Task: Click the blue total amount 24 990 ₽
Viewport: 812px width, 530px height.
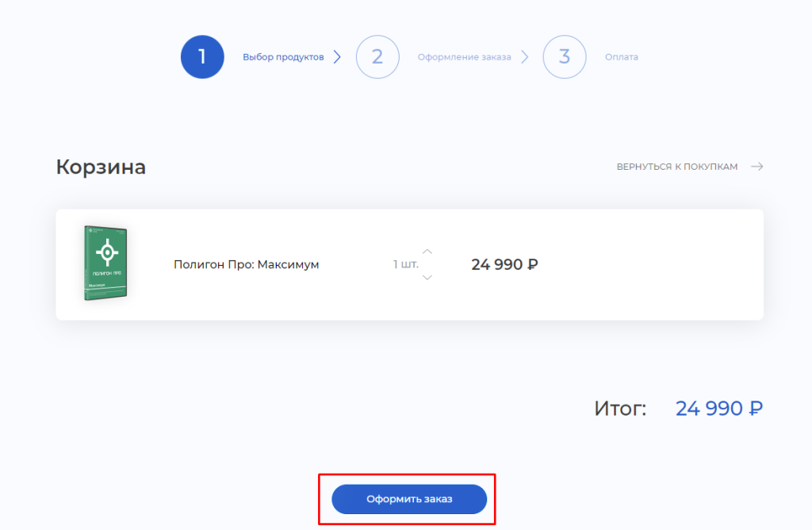Action: coord(718,409)
